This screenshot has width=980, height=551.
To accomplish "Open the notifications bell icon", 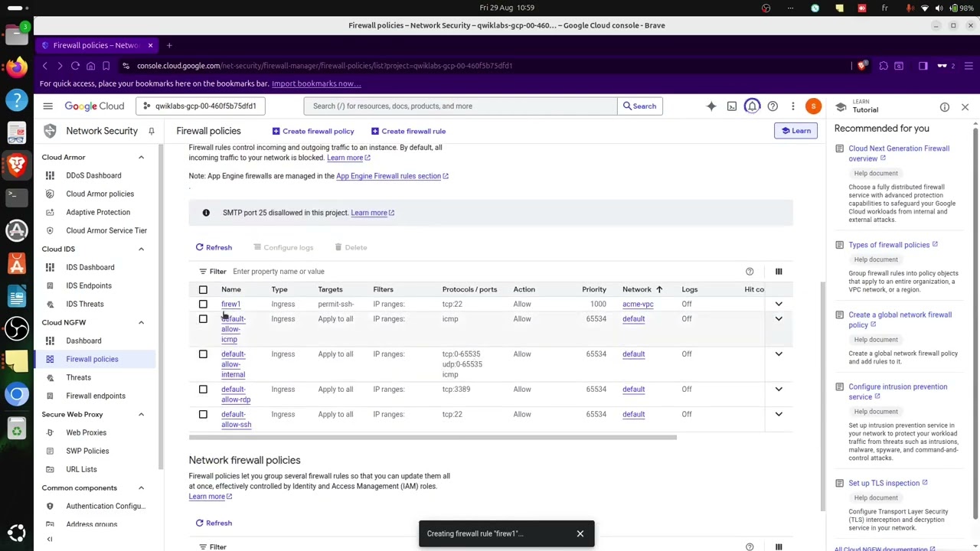I will [753, 106].
